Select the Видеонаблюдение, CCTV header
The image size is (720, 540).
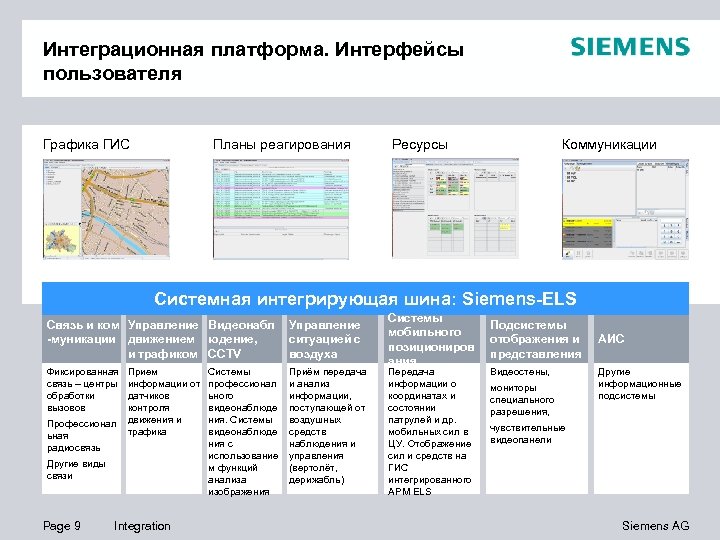click(x=243, y=339)
